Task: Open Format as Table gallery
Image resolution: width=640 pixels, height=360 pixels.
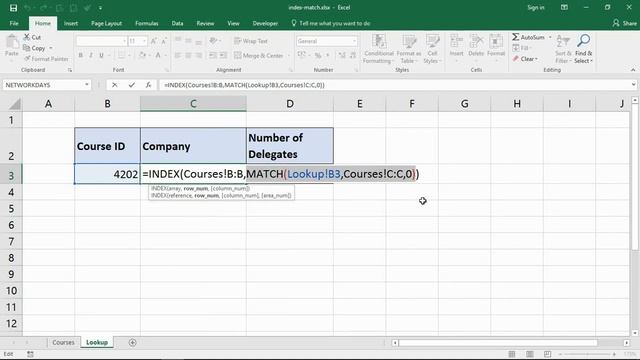Action: click(409, 49)
